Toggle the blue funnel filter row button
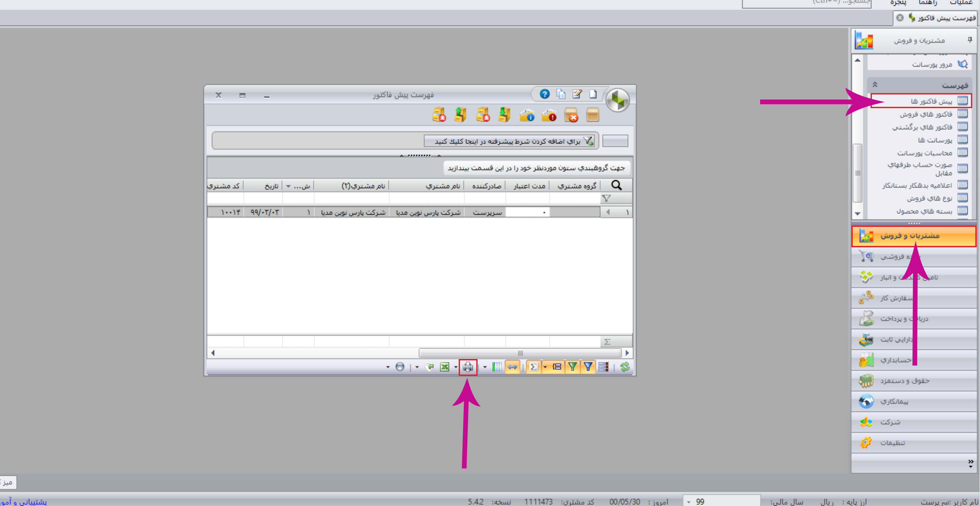Screen dimensions: 980x506 588,367
